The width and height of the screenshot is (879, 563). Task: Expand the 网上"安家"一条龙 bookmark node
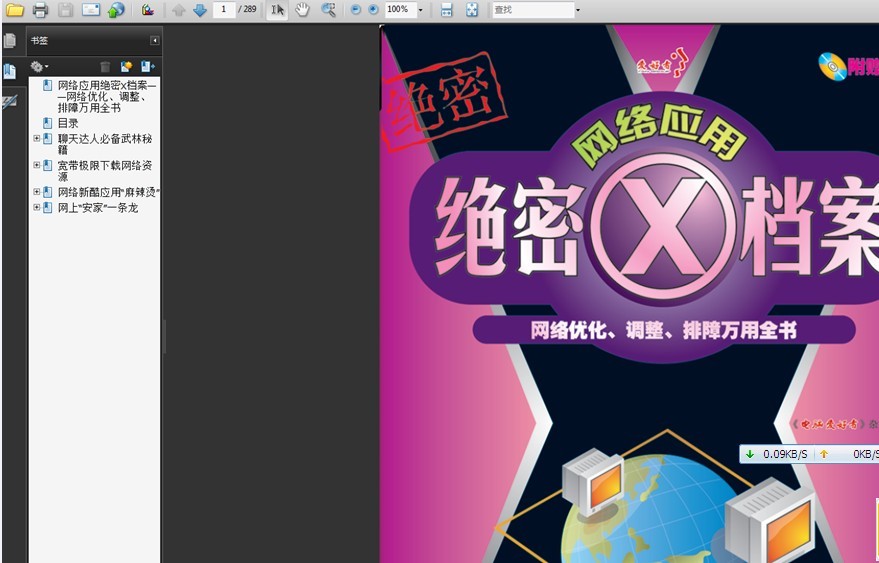click(x=36, y=207)
